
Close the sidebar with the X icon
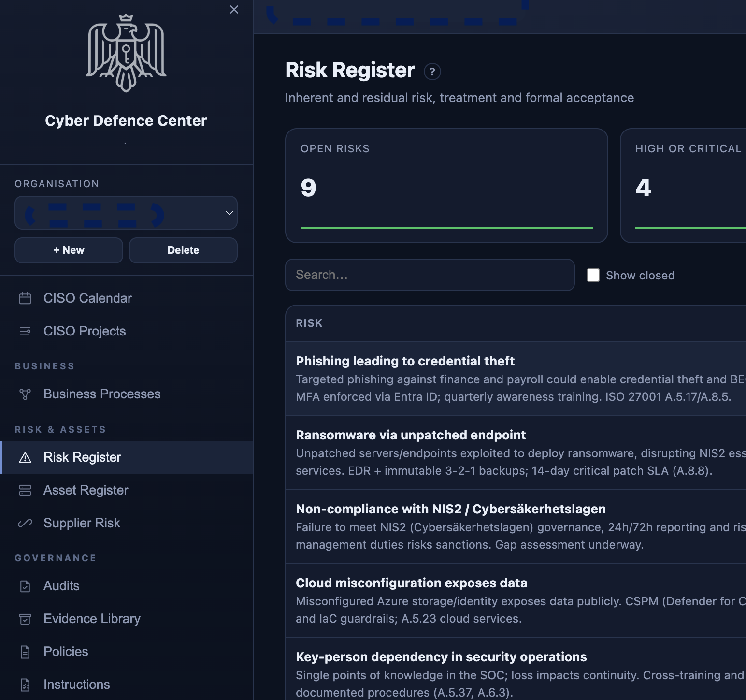tap(234, 10)
